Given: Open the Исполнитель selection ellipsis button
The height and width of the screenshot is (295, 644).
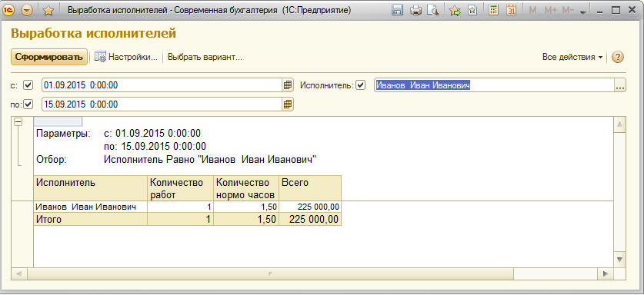Looking at the screenshot, I should pyautogui.click(x=620, y=85).
